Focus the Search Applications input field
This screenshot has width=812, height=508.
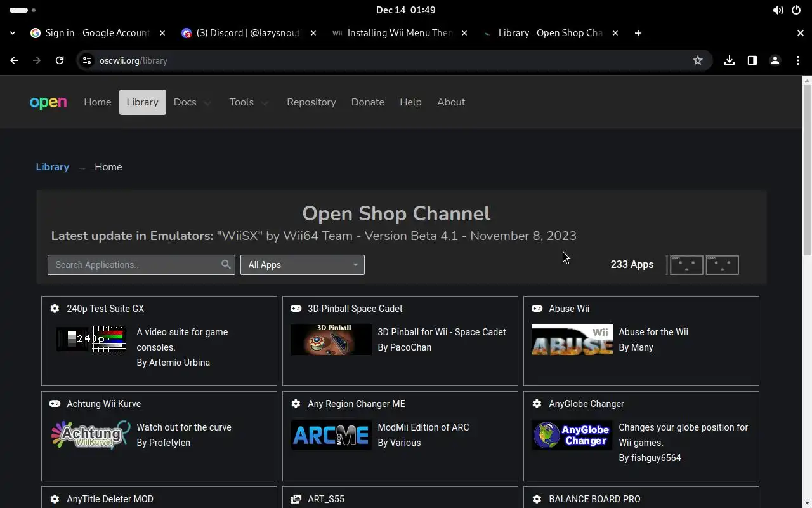141,265
